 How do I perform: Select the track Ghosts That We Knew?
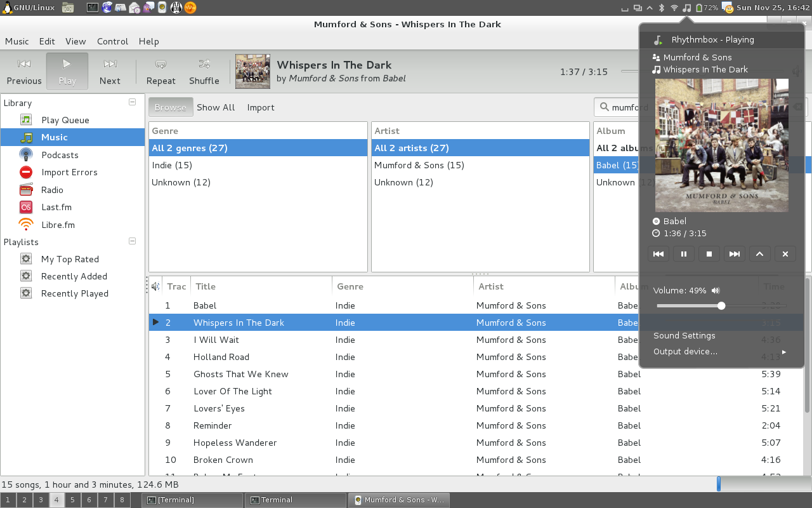[x=476, y=374]
